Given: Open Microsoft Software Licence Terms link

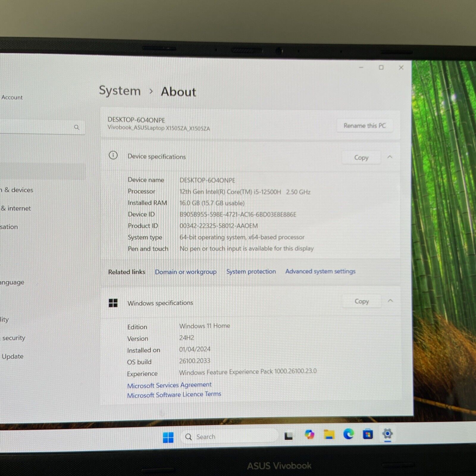Looking at the screenshot, I should (x=174, y=395).
